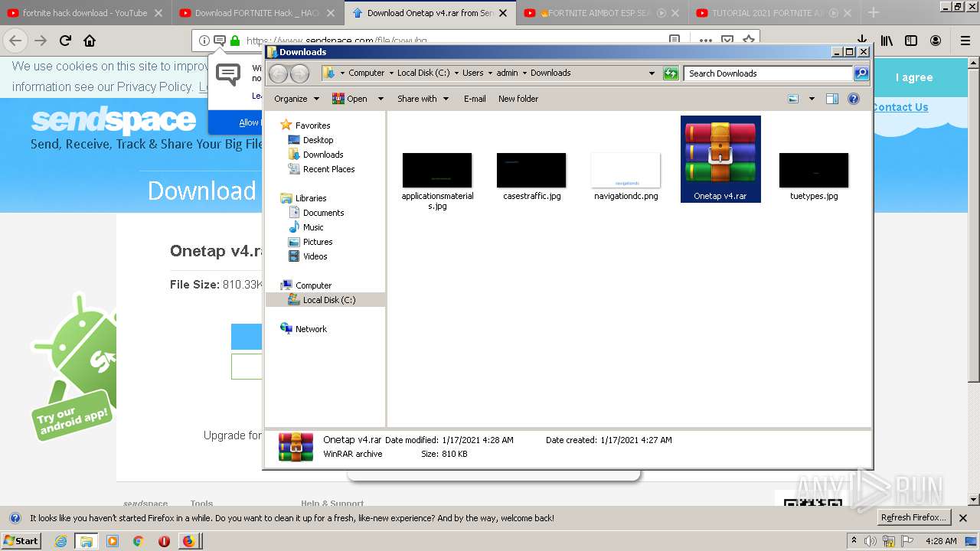
Task: Open the Firefox hamburger menu
Action: 965,41
